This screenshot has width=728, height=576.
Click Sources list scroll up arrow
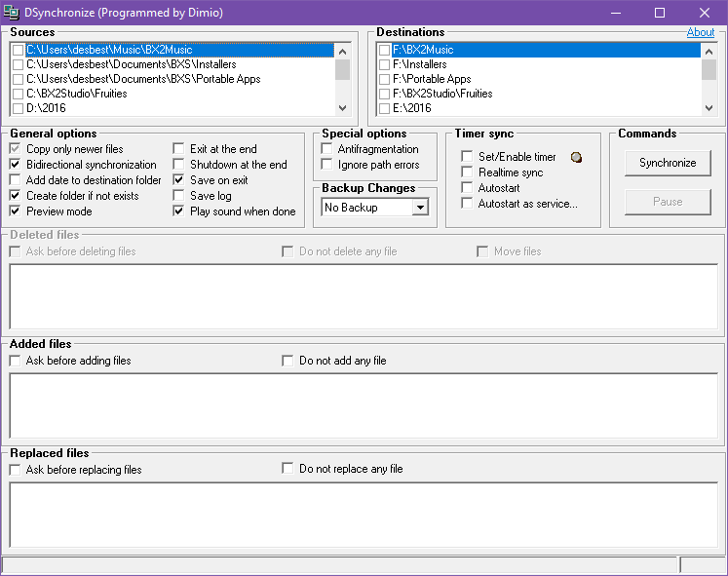[x=343, y=52]
